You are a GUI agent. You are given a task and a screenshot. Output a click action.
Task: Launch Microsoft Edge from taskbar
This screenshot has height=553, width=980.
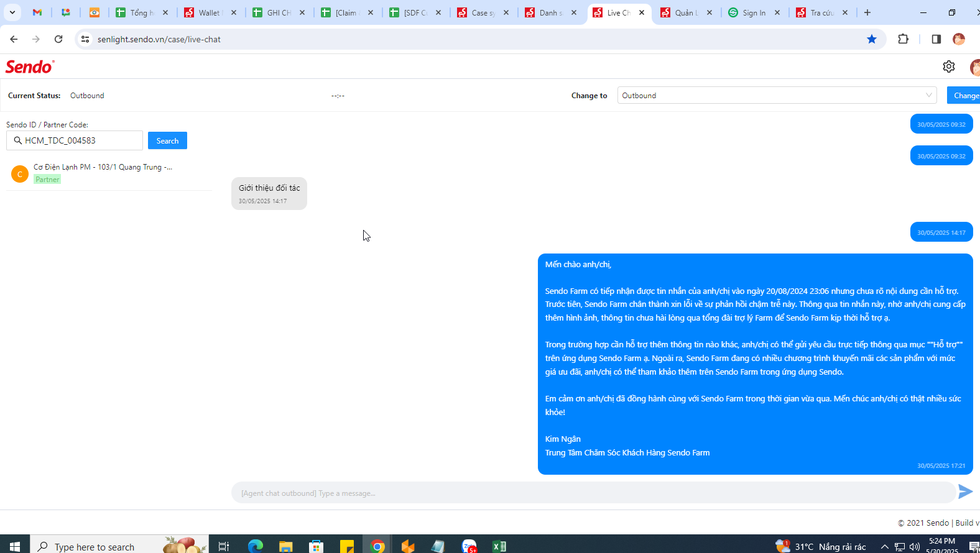click(256, 546)
